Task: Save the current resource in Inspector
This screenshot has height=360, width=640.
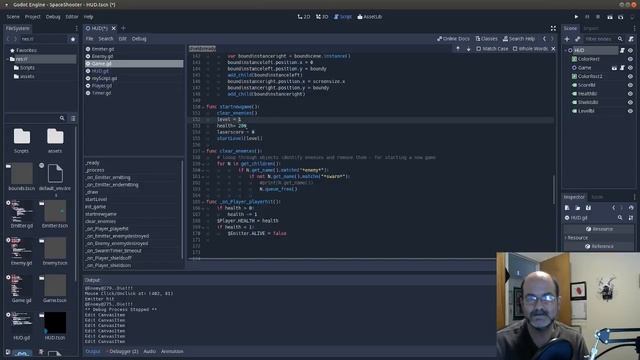Action: point(588,208)
